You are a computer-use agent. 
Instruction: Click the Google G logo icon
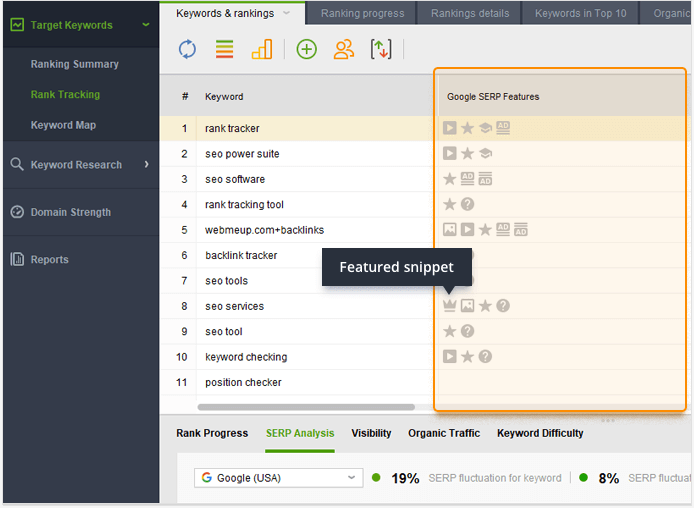pyautogui.click(x=207, y=477)
